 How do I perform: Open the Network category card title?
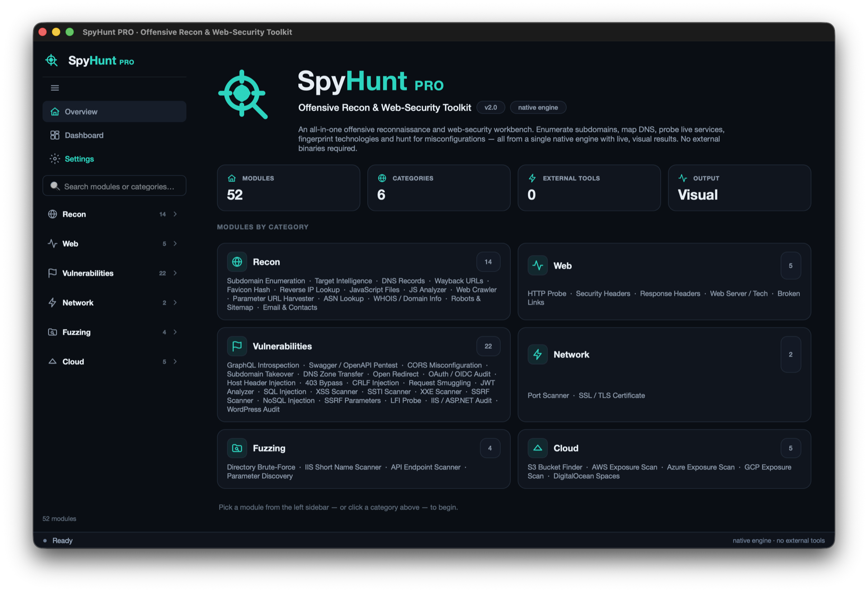tap(571, 354)
